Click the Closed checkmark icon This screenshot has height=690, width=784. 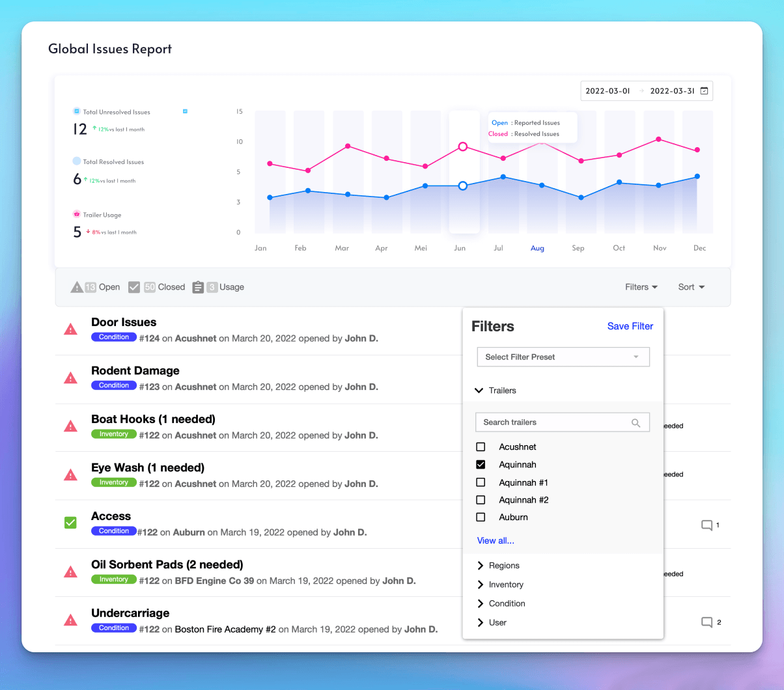pos(134,287)
